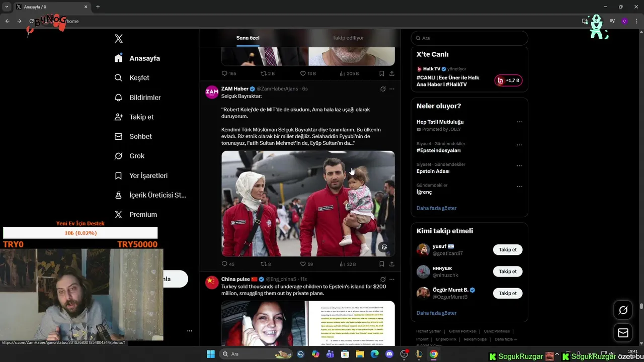Open Grok icon on China pulse post
The width and height of the screenshot is (644, 362).
[x=383, y=279]
